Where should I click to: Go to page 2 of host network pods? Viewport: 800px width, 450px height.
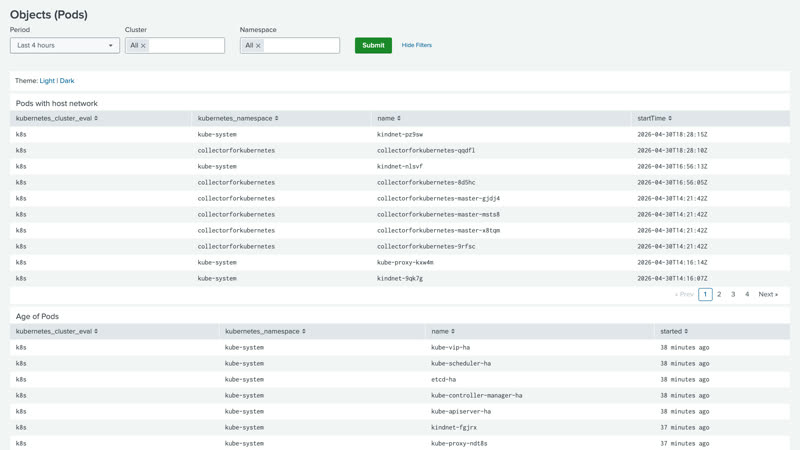(719, 294)
